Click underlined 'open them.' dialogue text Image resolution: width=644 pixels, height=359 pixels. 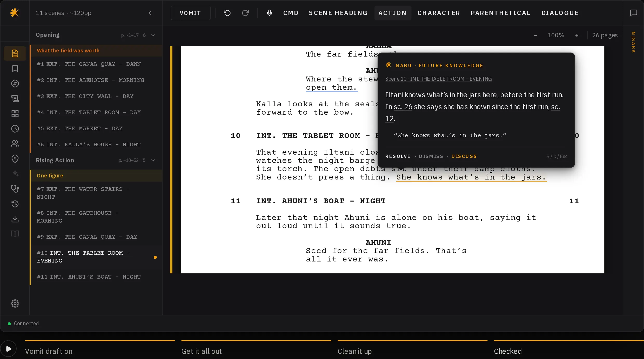pos(331,87)
